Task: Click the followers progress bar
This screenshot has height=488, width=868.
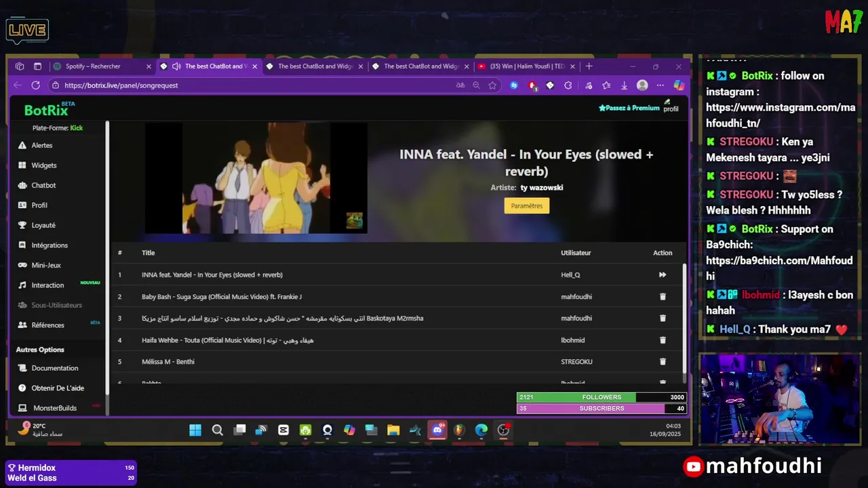Action: 601,397
